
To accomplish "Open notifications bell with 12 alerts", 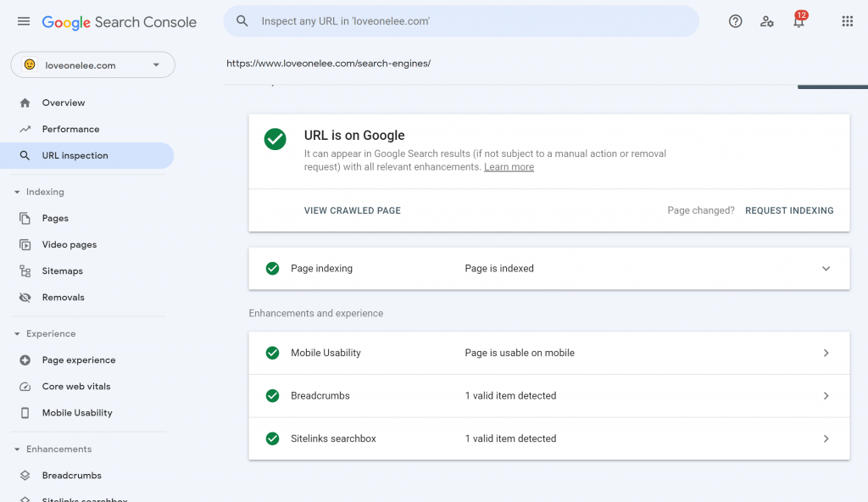I will [798, 20].
